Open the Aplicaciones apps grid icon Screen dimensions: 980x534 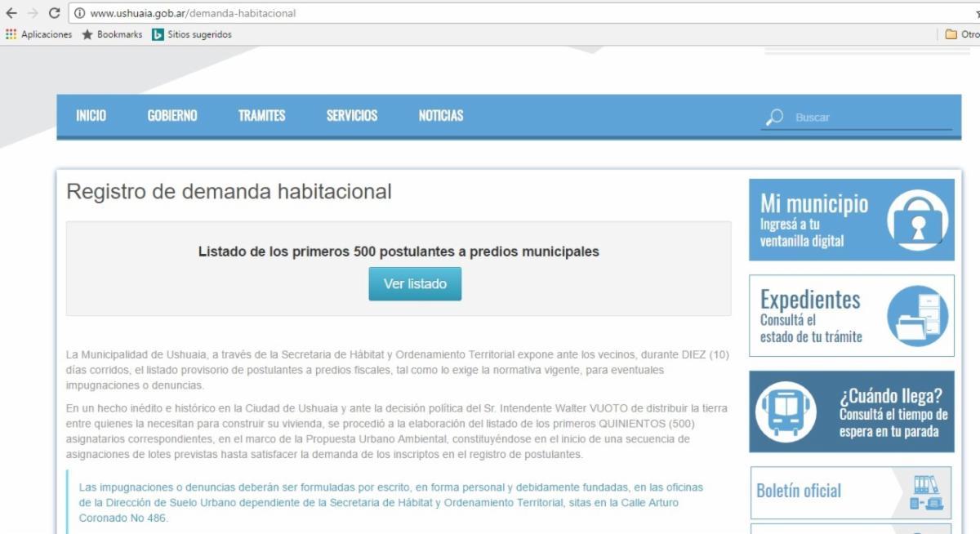(11, 34)
